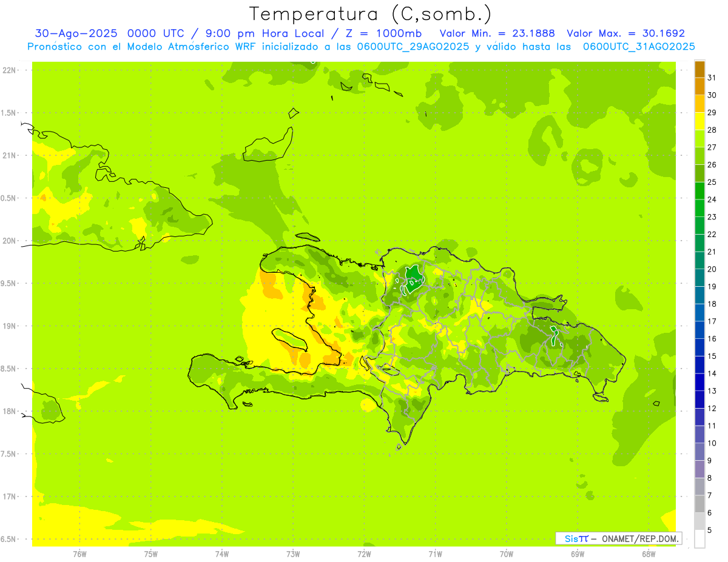The width and height of the screenshot is (728, 562).
Task: Click the purple legend swatch between 8 and 9
Action: tap(699, 469)
